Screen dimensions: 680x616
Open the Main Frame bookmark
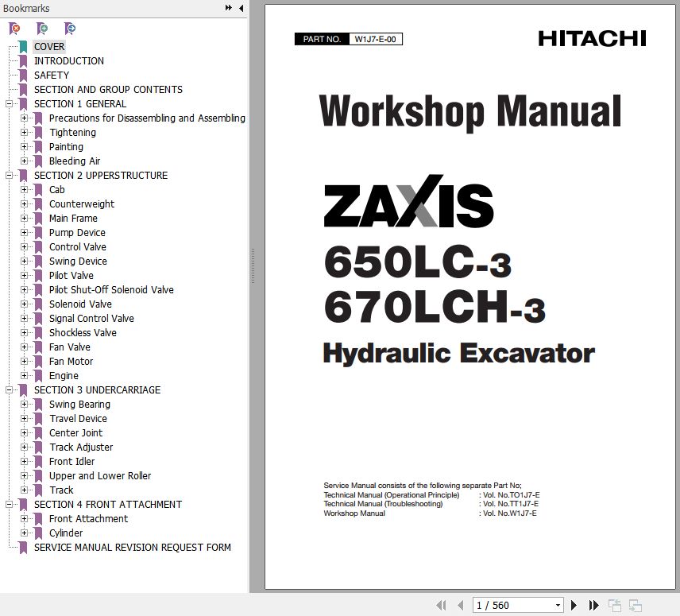73,219
